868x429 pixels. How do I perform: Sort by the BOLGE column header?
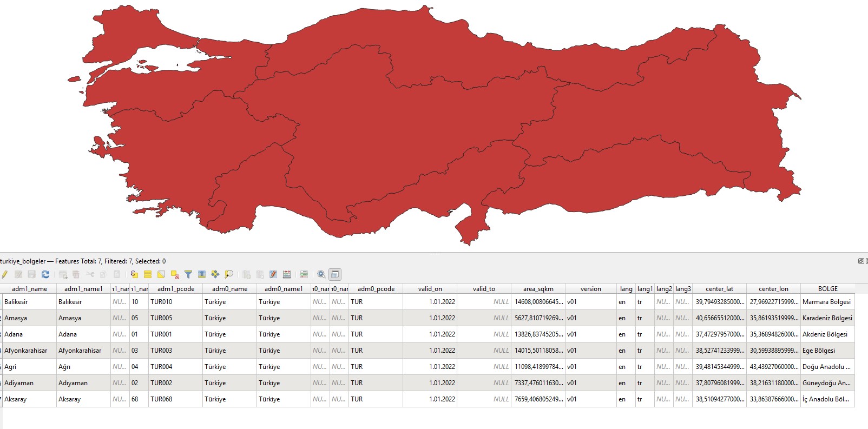click(827, 289)
